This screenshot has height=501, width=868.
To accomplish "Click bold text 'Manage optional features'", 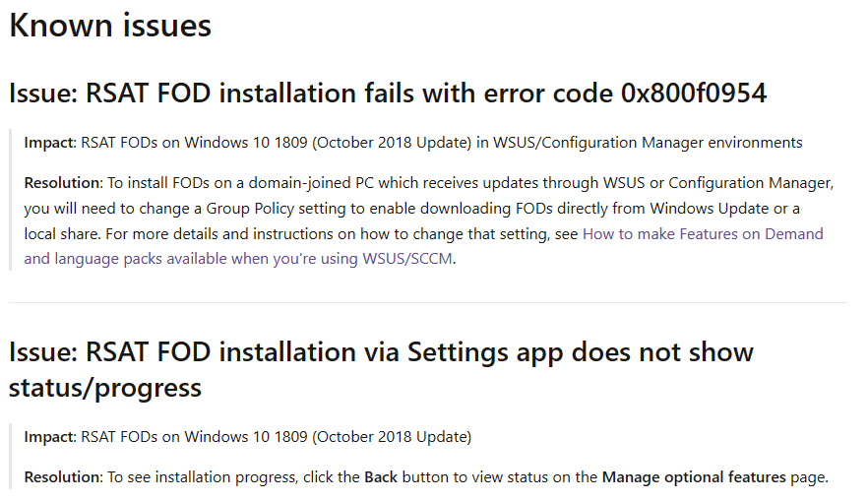I will click(x=694, y=477).
